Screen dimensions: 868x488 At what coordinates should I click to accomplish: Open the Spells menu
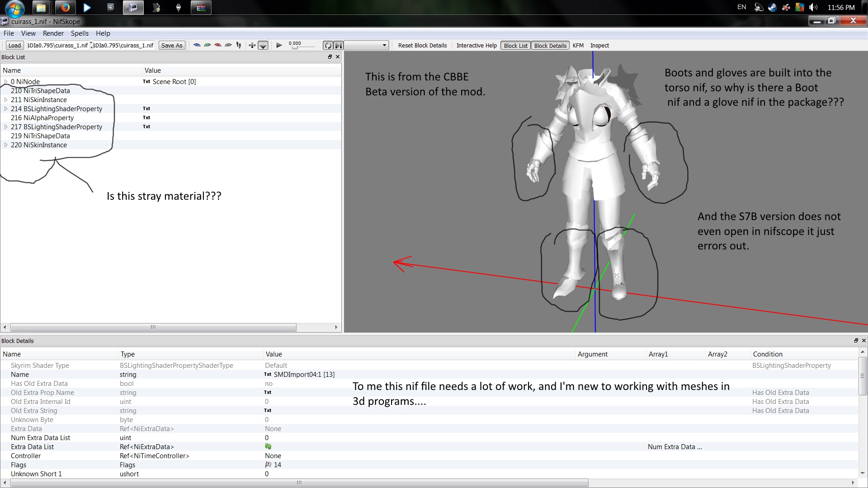(80, 33)
